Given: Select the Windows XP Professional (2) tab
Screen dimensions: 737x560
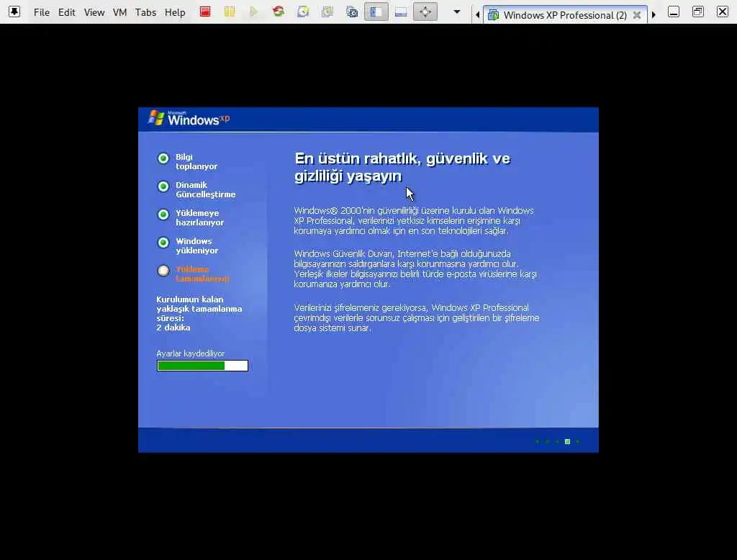Looking at the screenshot, I should tap(565, 15).
